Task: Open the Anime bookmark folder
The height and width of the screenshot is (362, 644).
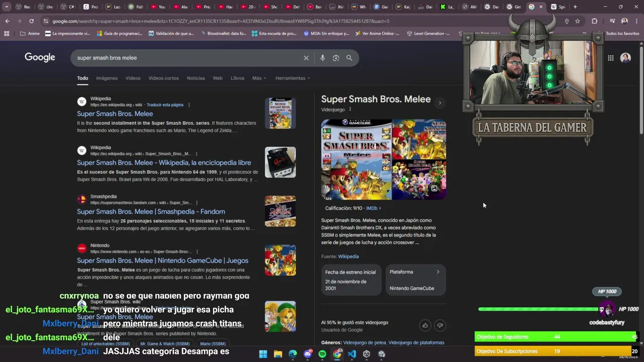Action: tap(30, 34)
